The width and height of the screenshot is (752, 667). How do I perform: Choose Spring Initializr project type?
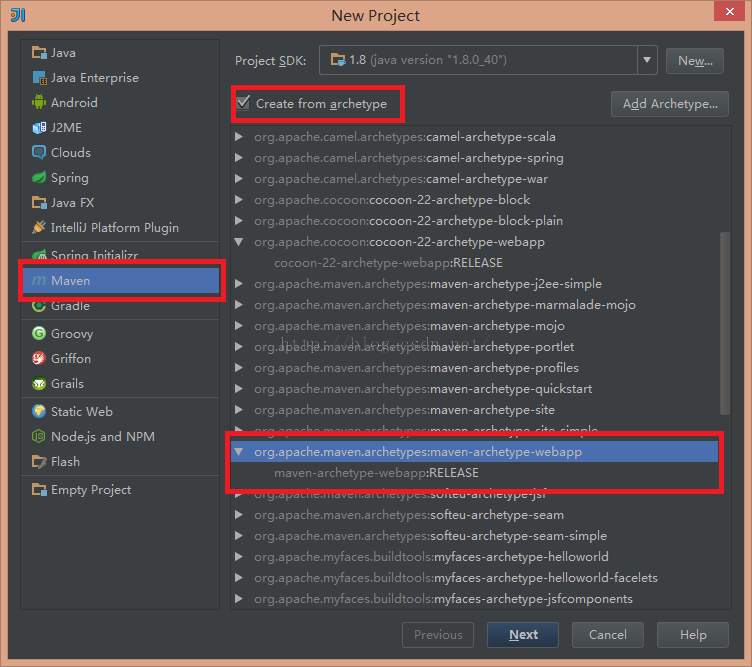pos(120,256)
